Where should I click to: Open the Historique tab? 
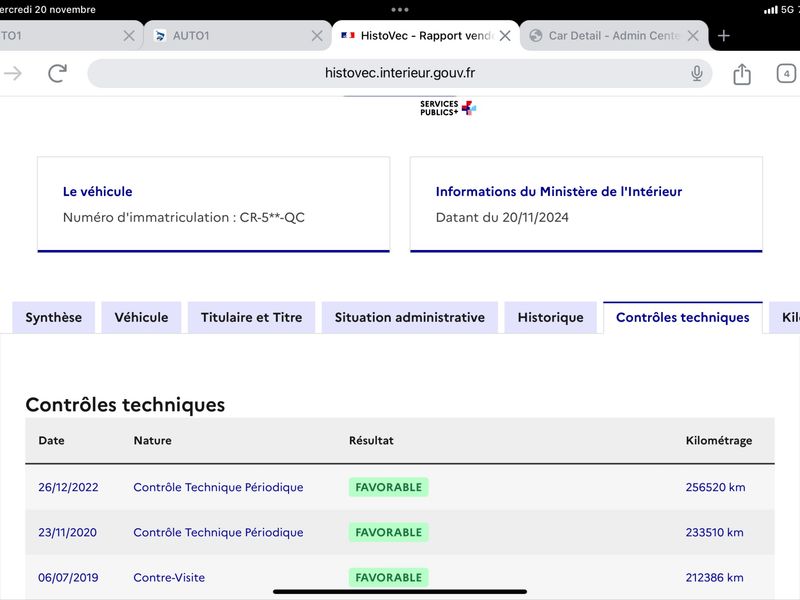[x=551, y=317]
